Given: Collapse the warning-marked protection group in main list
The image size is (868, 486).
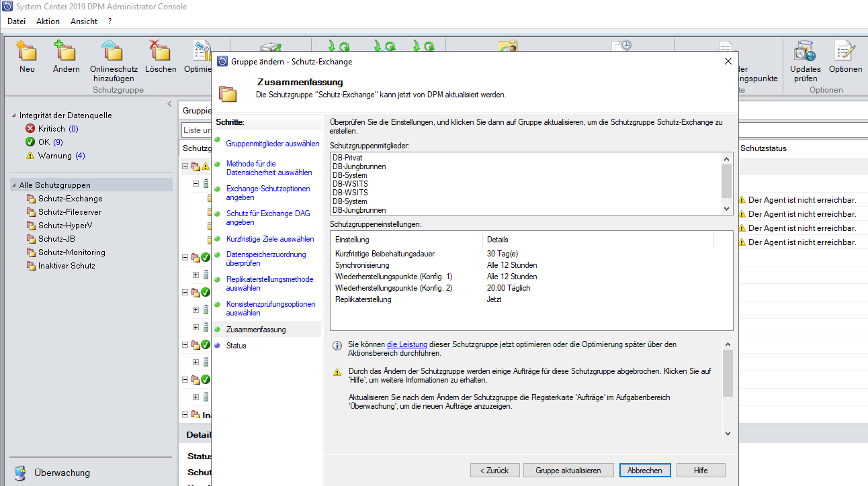Looking at the screenshot, I should pyautogui.click(x=185, y=166).
